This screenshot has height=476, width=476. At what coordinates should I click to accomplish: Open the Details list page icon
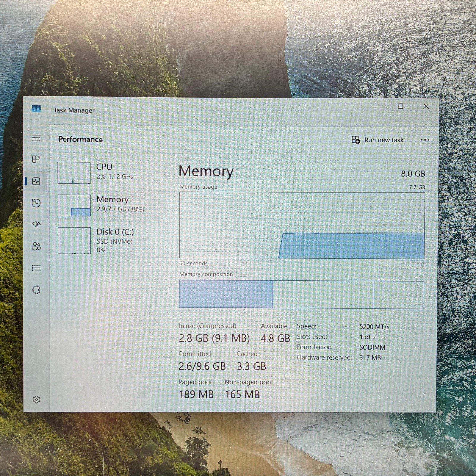pyautogui.click(x=36, y=268)
